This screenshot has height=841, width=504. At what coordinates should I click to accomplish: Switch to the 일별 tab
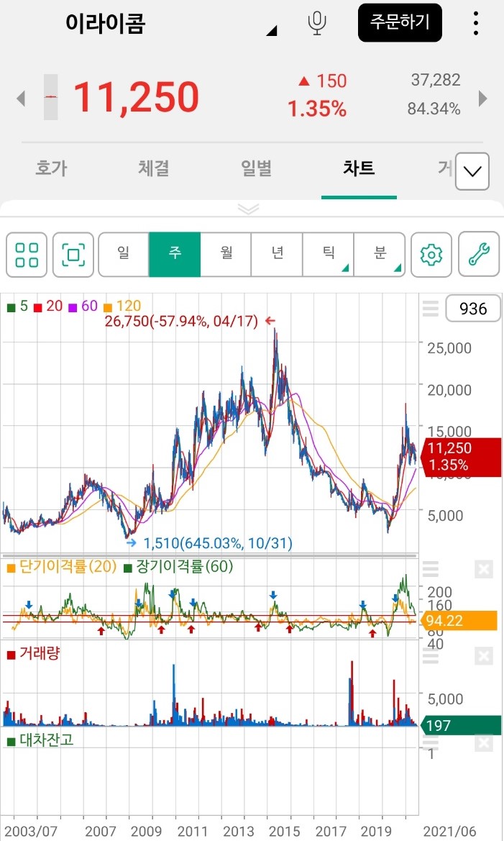coord(256,168)
